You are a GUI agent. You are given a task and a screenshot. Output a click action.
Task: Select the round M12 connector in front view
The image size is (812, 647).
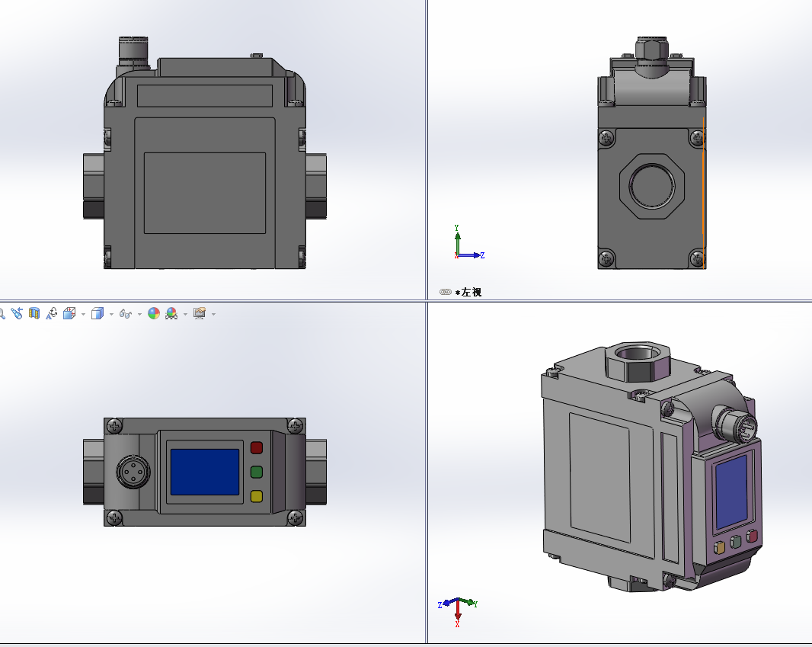pyautogui.click(x=133, y=472)
